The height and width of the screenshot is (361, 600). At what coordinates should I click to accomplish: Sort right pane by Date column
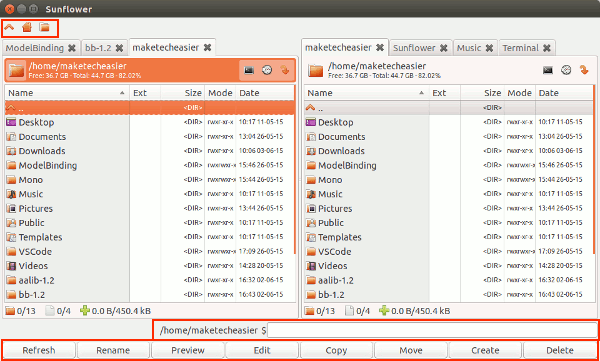pyautogui.click(x=564, y=93)
